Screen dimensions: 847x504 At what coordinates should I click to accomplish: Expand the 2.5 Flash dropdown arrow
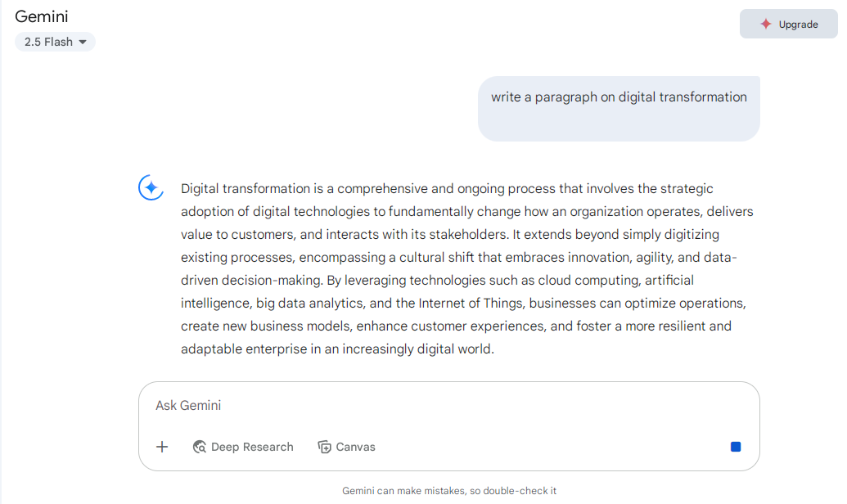coord(83,42)
